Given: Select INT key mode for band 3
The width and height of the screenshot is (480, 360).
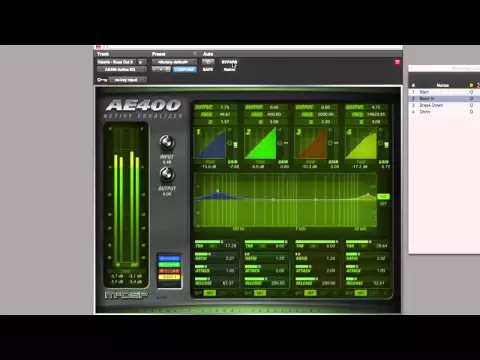Looking at the screenshot, I should pyautogui.click(x=310, y=293).
